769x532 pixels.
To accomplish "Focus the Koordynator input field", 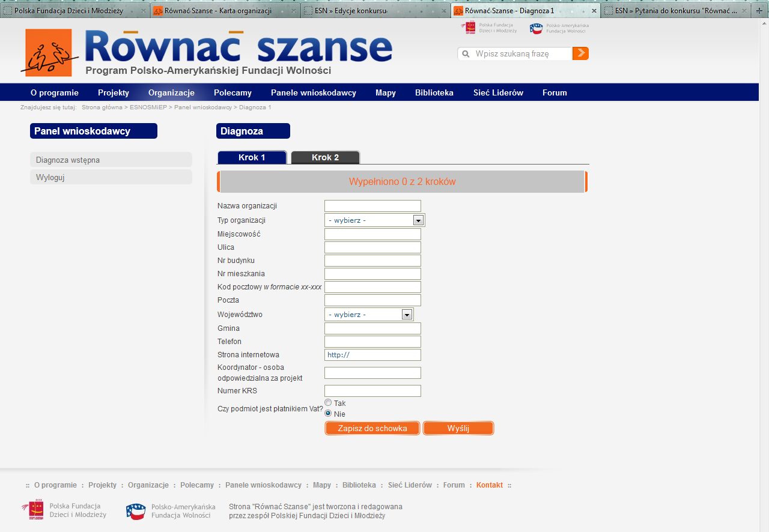I will click(372, 373).
